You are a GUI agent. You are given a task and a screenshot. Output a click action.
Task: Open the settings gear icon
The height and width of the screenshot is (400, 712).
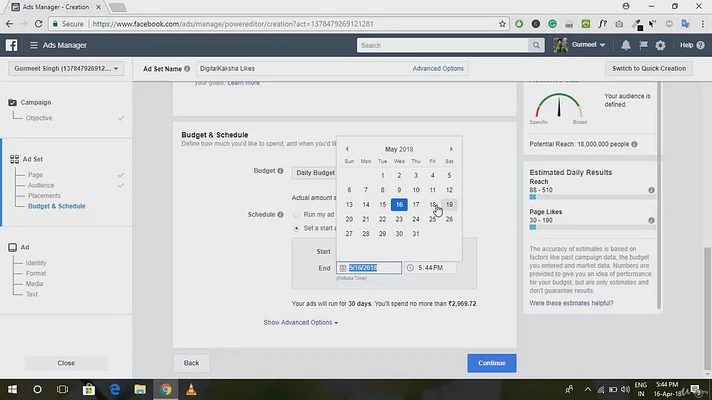pos(660,45)
